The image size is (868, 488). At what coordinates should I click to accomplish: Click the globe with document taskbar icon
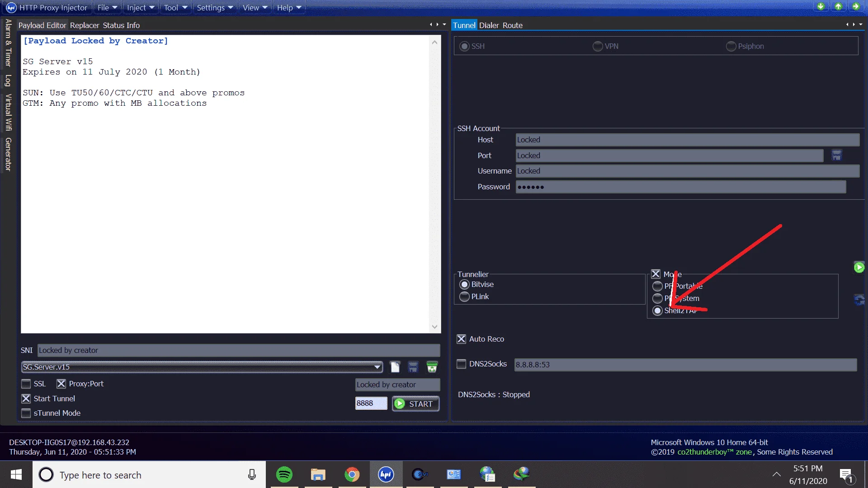point(488,474)
